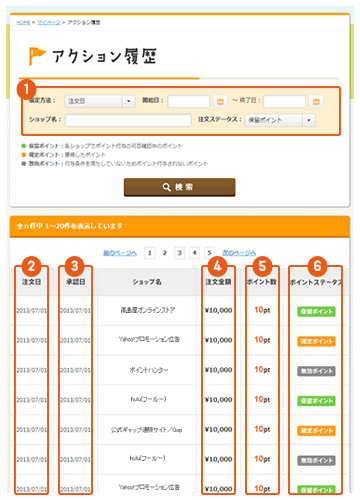Click the brown 検索 search button
The image size is (360, 500).
[x=180, y=187]
